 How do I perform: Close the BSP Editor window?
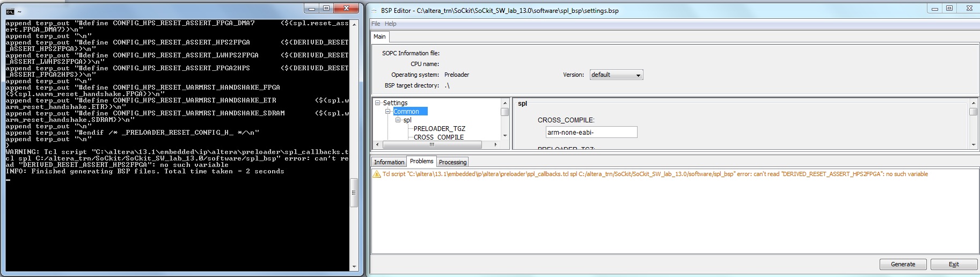click(969, 8)
